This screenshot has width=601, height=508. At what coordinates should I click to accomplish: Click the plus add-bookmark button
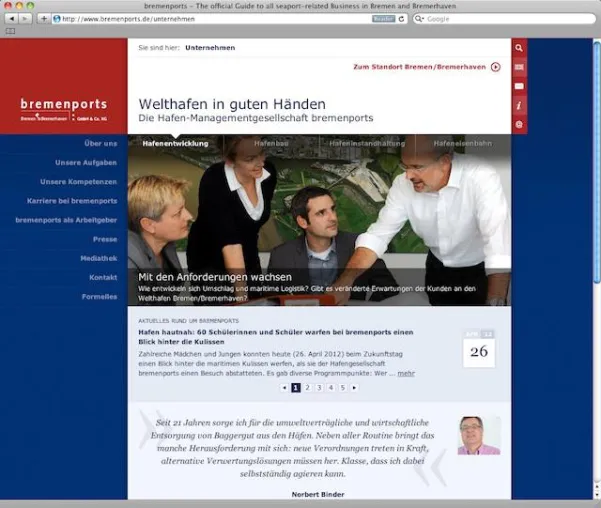(44, 18)
